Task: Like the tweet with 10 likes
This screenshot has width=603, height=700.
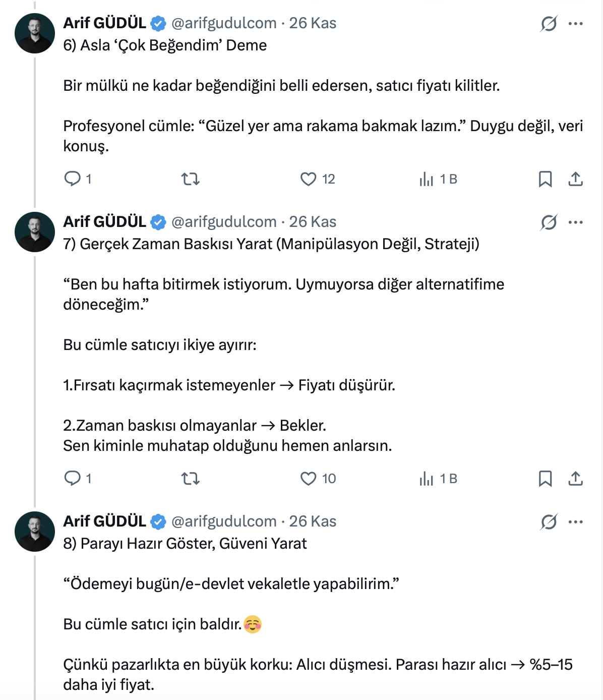Action: (308, 479)
